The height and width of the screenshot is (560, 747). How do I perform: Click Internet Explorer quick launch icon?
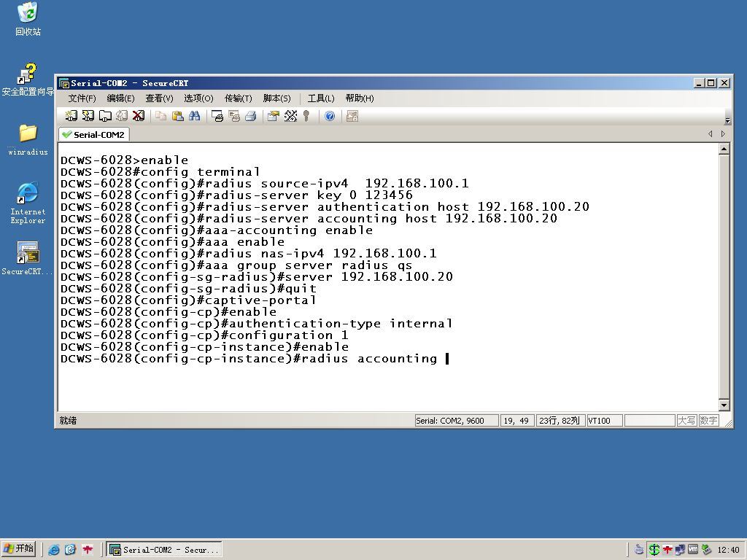click(54, 550)
